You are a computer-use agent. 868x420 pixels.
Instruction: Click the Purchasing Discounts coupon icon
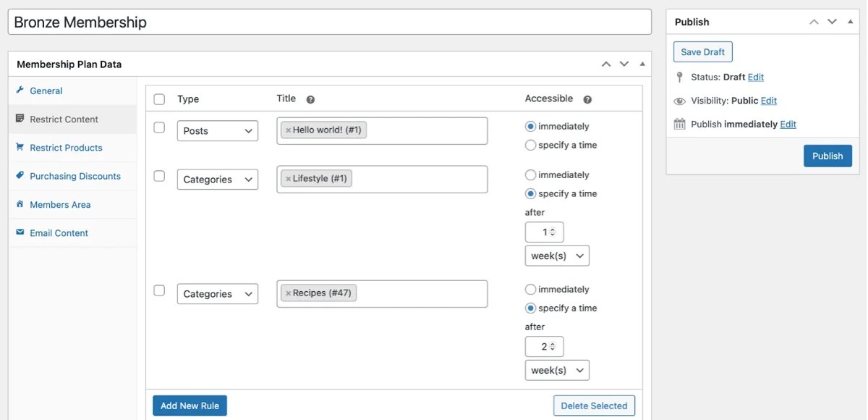[x=20, y=175]
